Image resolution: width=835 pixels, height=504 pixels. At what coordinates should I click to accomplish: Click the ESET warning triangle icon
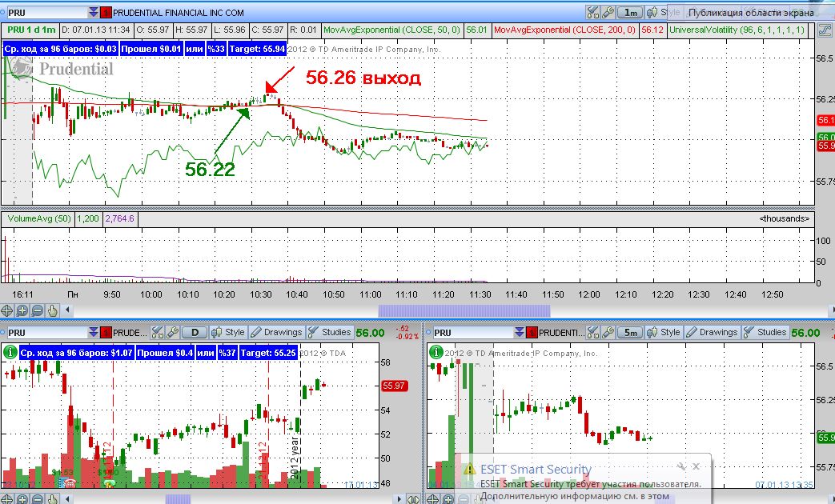469,470
